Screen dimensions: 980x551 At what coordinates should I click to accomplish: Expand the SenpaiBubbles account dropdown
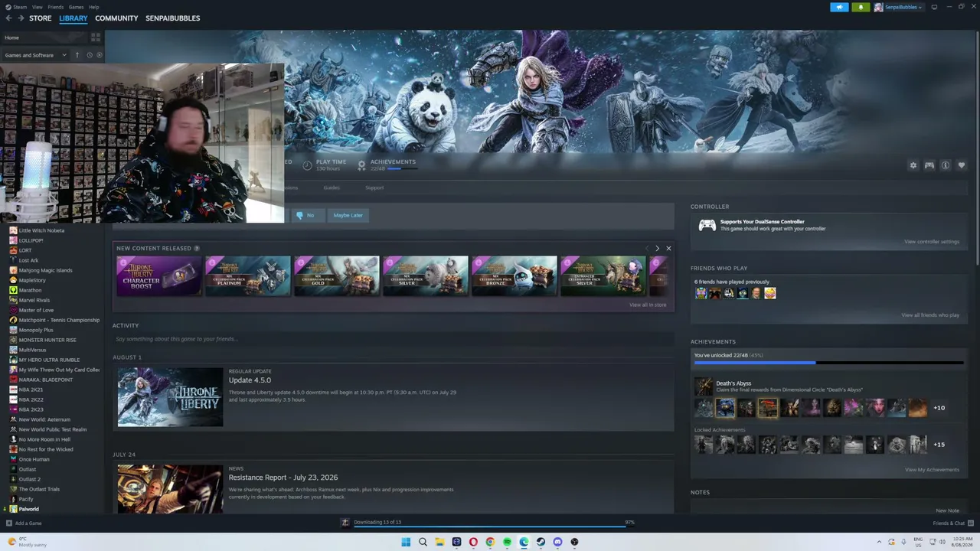pyautogui.click(x=899, y=7)
